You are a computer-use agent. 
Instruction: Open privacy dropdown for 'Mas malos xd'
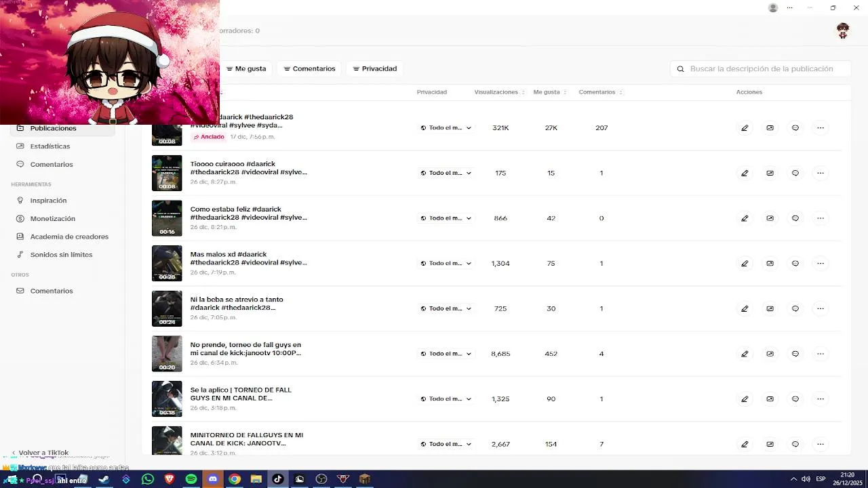[446, 263]
